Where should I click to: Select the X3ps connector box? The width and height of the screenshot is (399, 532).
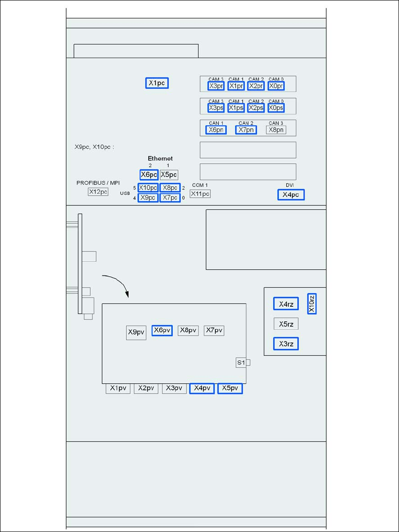(x=216, y=108)
